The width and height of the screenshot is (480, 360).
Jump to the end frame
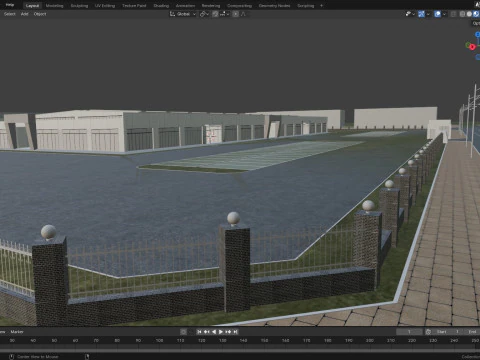coord(235,332)
